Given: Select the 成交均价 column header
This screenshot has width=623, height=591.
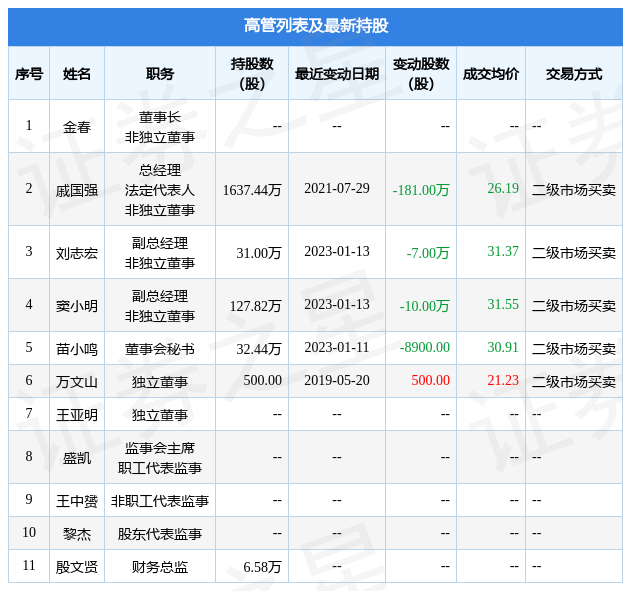Looking at the screenshot, I should coord(491,74).
